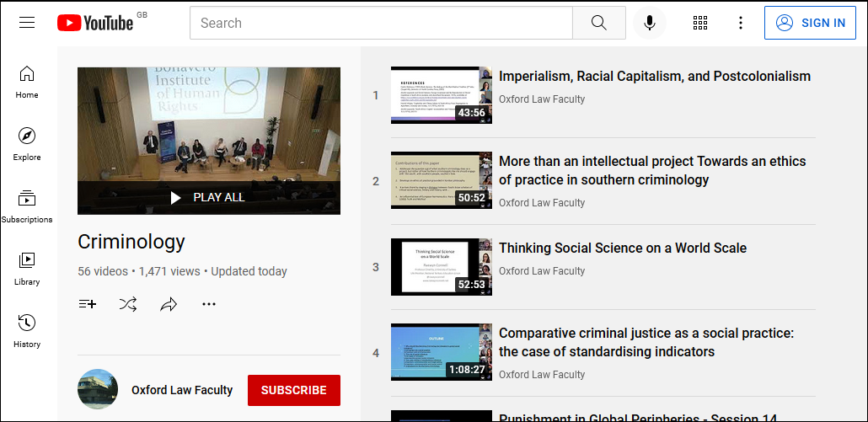Open Explore in sidebar
Image resolution: width=868 pixels, height=422 pixels.
coord(27,144)
